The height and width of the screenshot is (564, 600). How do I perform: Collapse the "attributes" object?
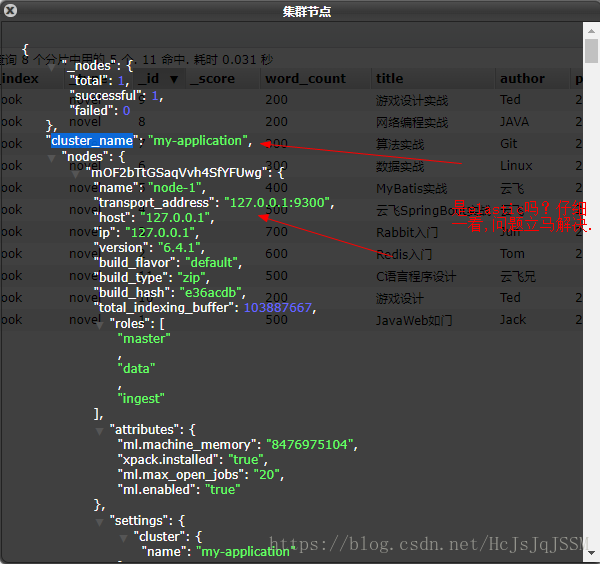tap(99, 431)
